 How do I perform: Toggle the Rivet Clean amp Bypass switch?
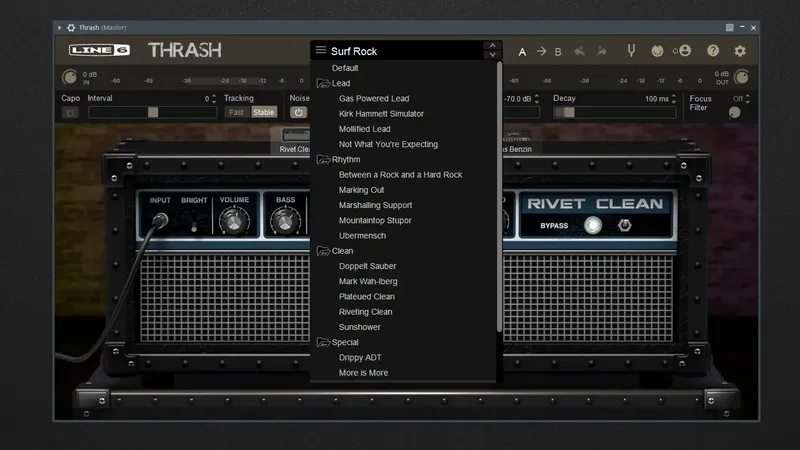point(594,225)
